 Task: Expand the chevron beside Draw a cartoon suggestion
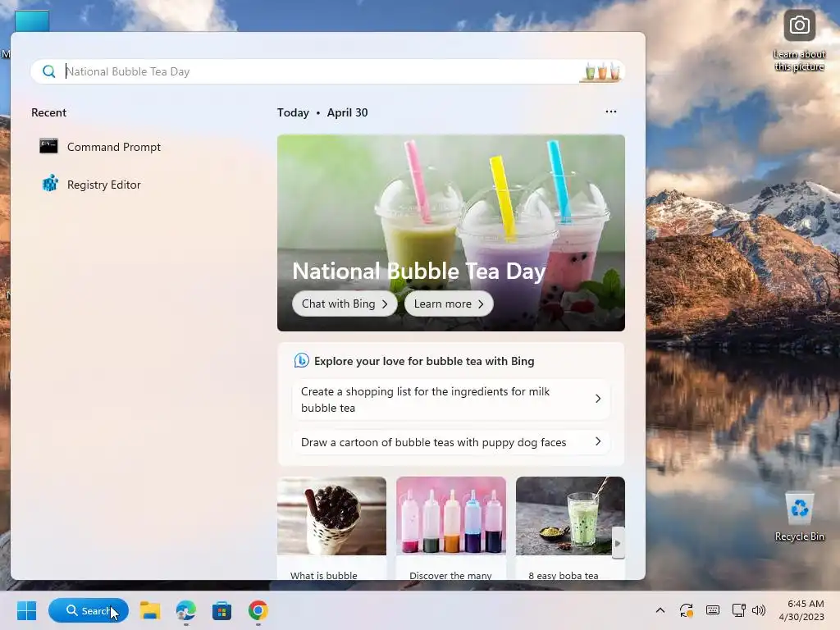tap(598, 441)
